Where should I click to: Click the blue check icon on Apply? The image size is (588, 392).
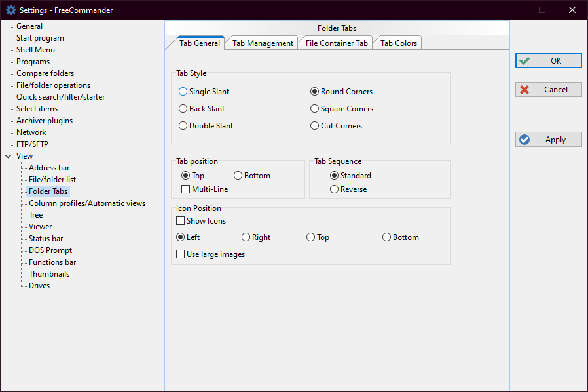tap(524, 140)
